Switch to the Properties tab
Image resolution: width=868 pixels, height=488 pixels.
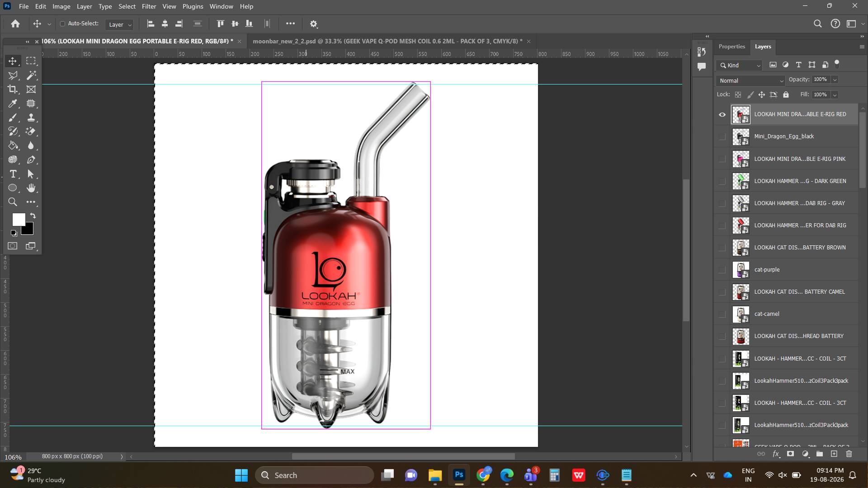coord(731,47)
